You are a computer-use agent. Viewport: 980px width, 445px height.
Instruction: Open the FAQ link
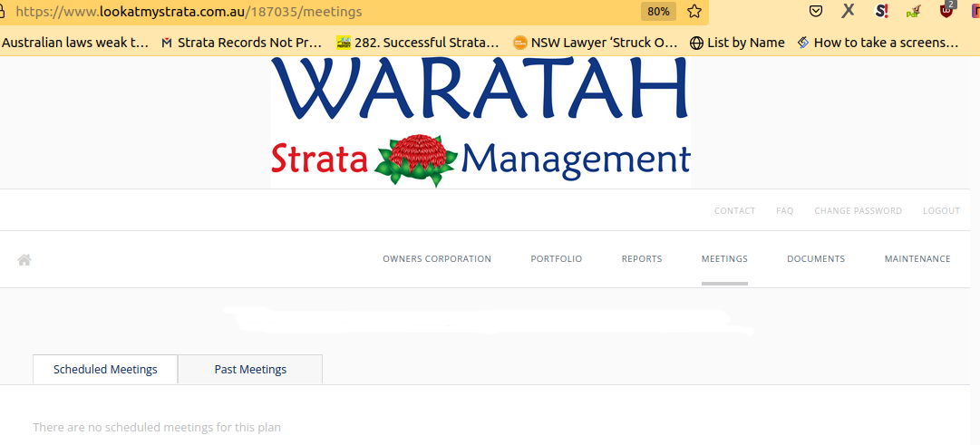pyautogui.click(x=784, y=210)
